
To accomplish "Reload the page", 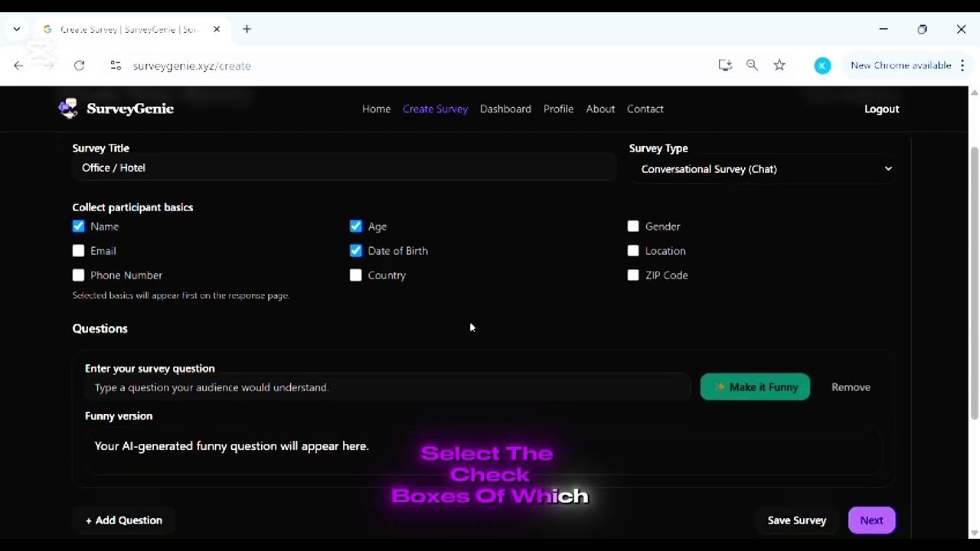I will (x=79, y=66).
